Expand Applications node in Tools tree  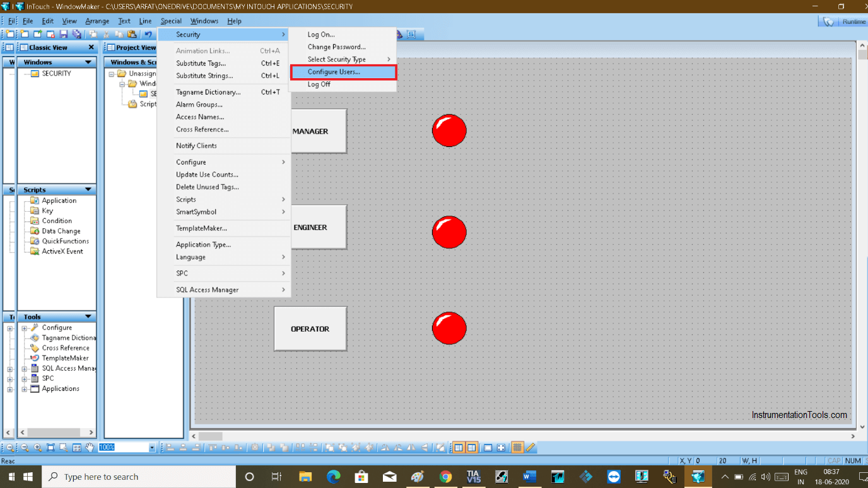pos(24,389)
